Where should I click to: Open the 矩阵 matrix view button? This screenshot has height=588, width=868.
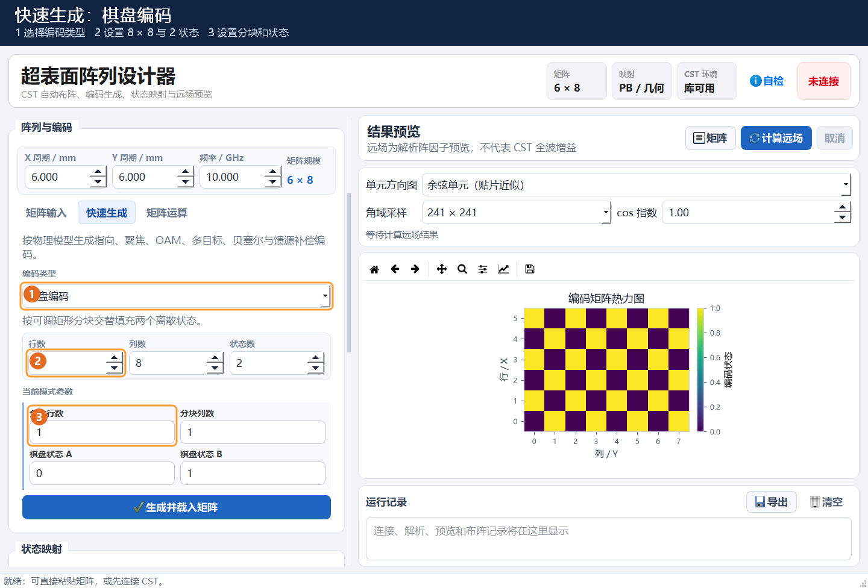pos(710,138)
